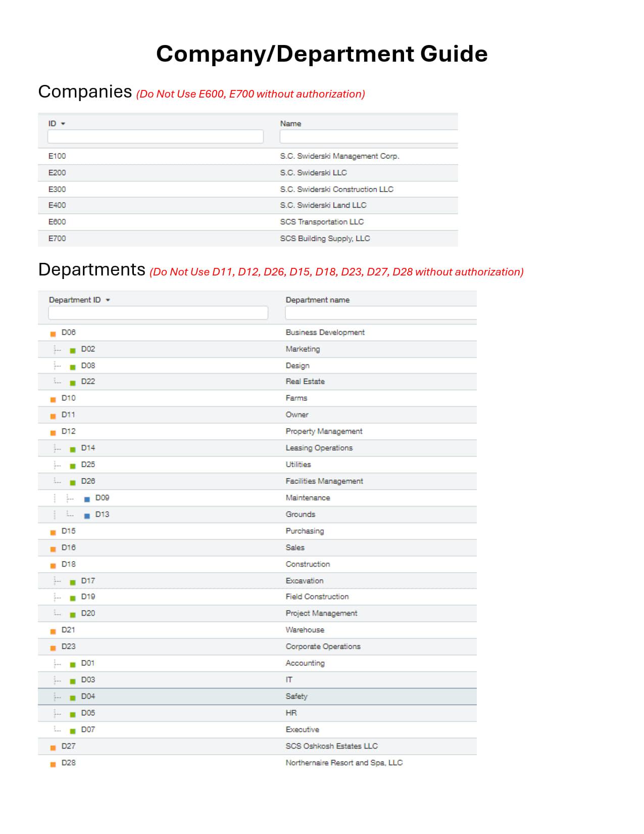Click the Department name column header

click(x=318, y=299)
